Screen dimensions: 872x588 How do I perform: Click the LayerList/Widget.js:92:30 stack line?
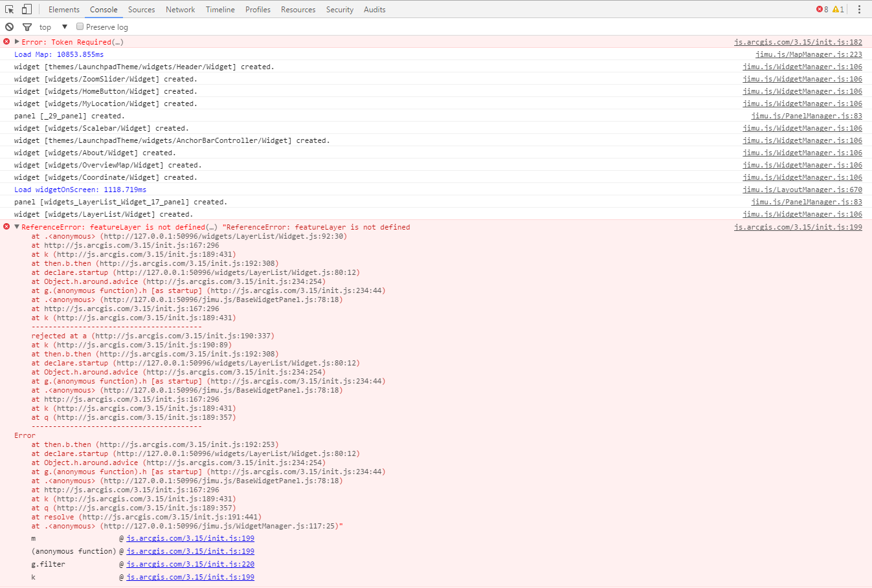(x=189, y=236)
